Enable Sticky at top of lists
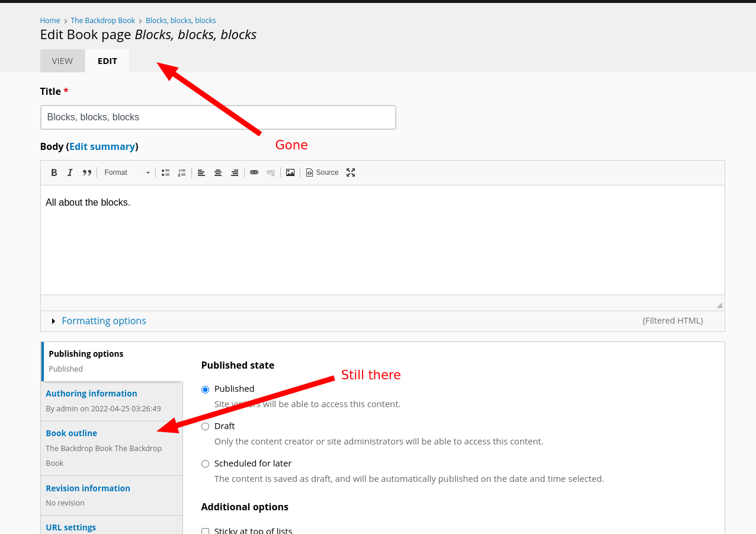 (x=205, y=532)
